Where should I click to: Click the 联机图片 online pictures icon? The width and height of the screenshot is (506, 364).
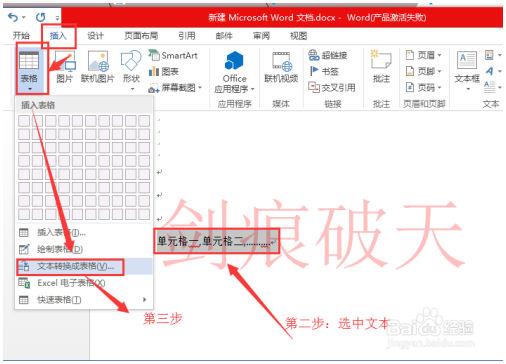[98, 61]
